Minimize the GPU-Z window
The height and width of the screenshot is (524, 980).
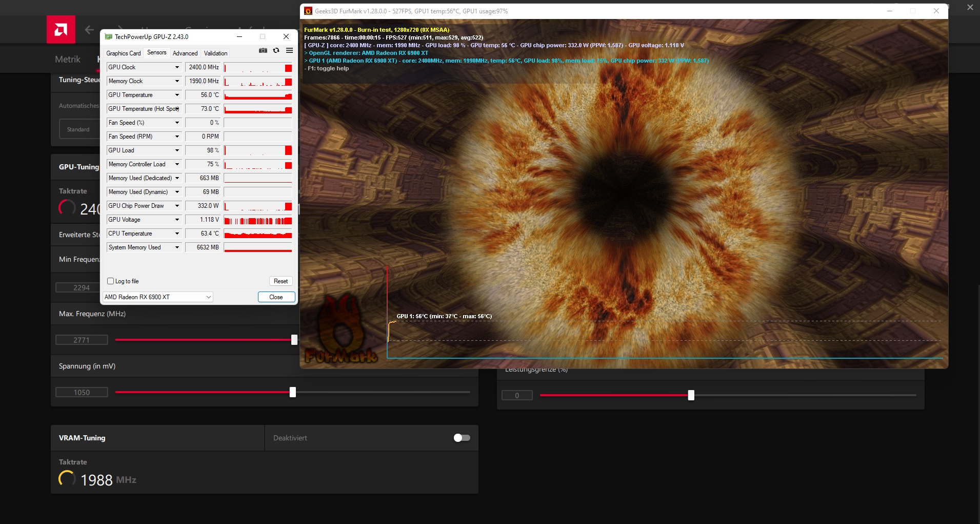point(239,37)
